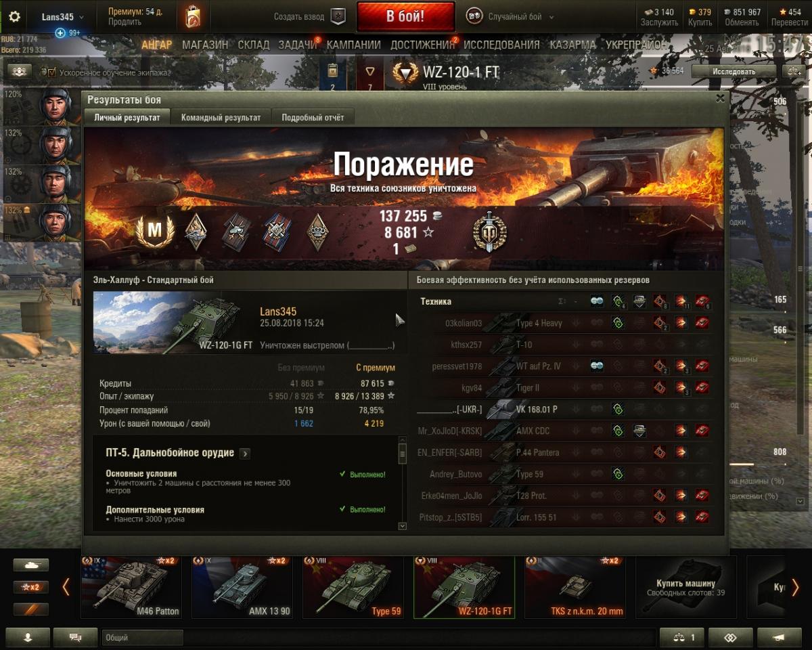This screenshot has width=812, height=650.
Task: Expand the ПТ-5 mission details arrow
Action: click(x=245, y=454)
